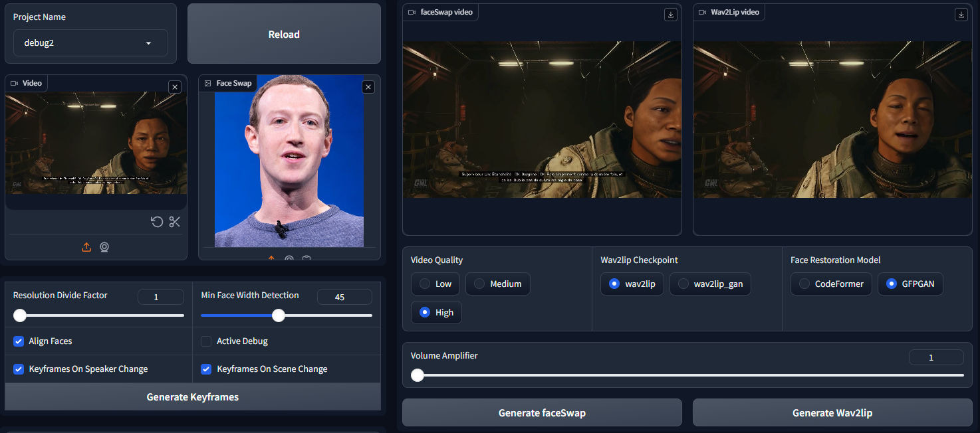980x433 pixels.
Task: Select the webcam source icon in the Video panel
Action: [x=104, y=247]
